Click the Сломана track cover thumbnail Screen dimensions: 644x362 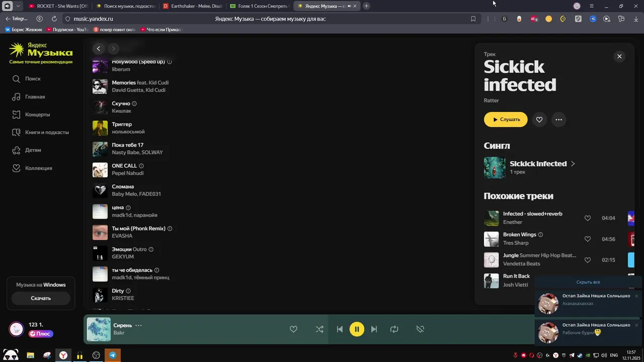coord(100,191)
